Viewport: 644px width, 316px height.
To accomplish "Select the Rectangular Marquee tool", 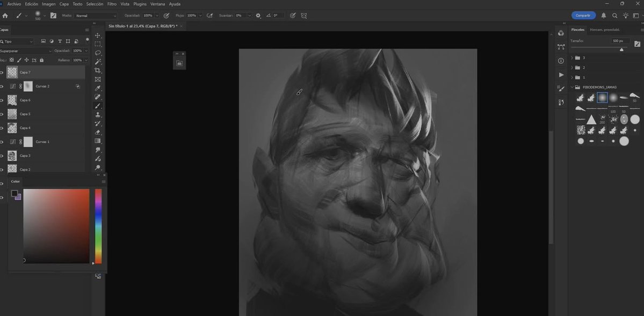I will [98, 44].
